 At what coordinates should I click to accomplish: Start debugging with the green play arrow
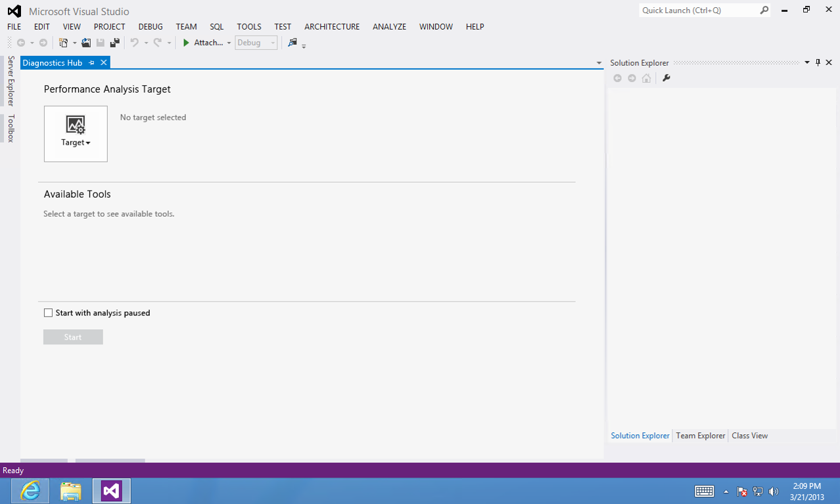[186, 43]
